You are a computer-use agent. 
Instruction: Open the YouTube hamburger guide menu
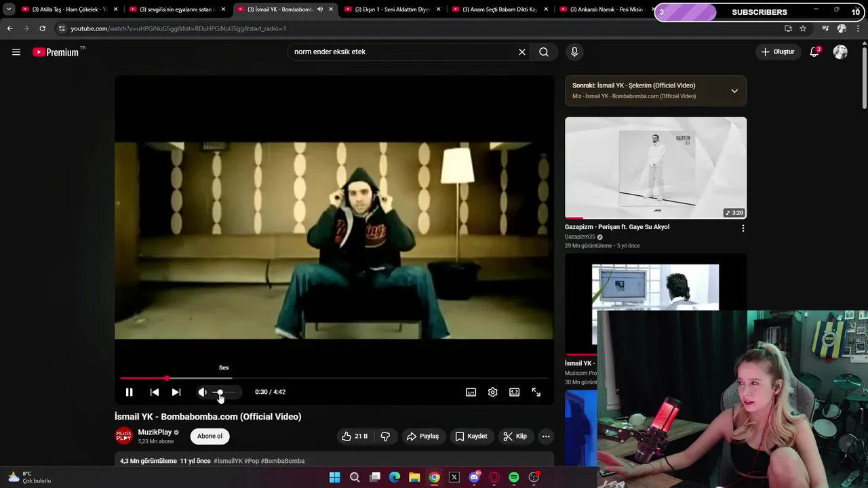[16, 52]
